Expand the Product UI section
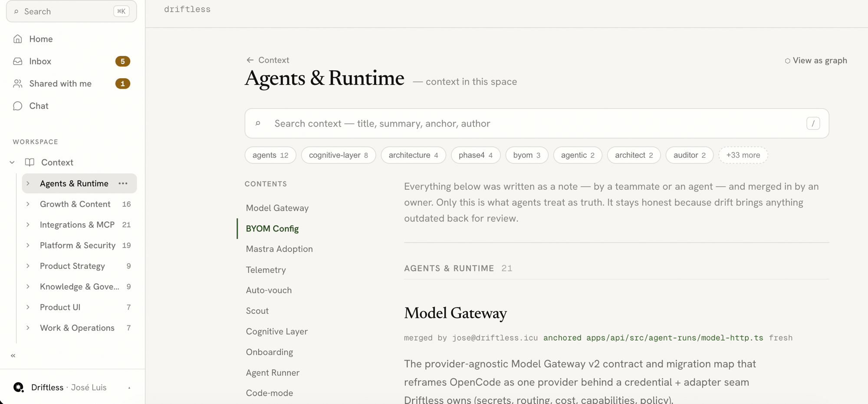 coord(28,307)
